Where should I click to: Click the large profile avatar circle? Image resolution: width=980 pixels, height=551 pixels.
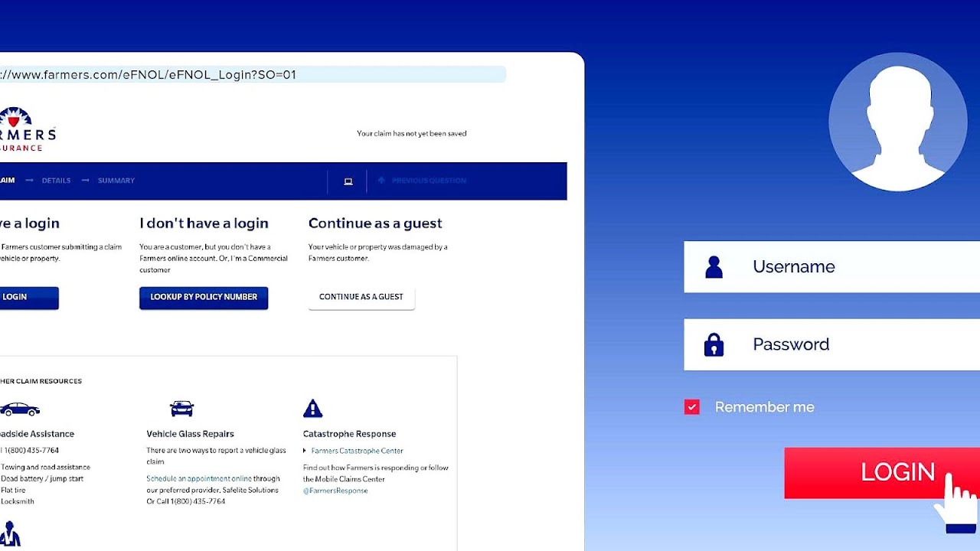tap(898, 122)
